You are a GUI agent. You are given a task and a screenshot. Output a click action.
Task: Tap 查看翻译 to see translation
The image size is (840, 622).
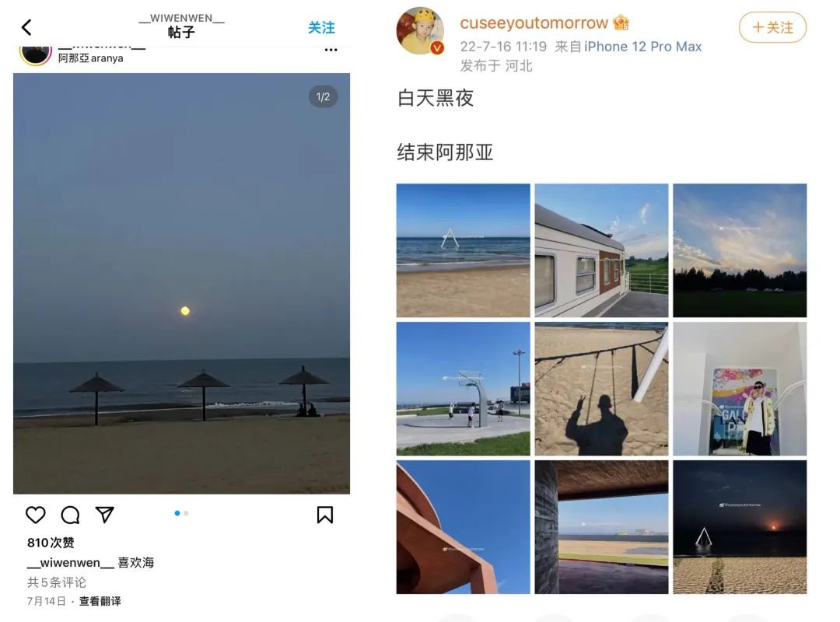click(x=100, y=601)
